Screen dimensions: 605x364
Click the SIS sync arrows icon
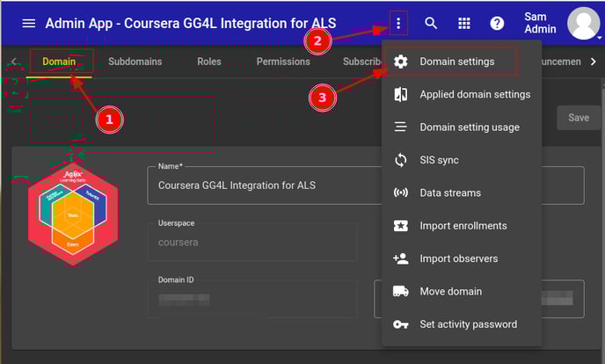tap(400, 160)
